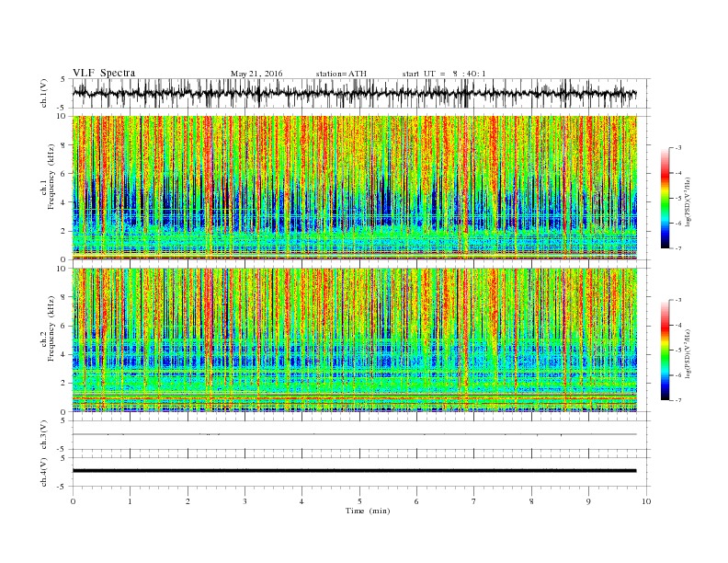This screenshot has width=728, height=563.
Task: Click the time axis tick label '2'
Action: click(x=188, y=501)
